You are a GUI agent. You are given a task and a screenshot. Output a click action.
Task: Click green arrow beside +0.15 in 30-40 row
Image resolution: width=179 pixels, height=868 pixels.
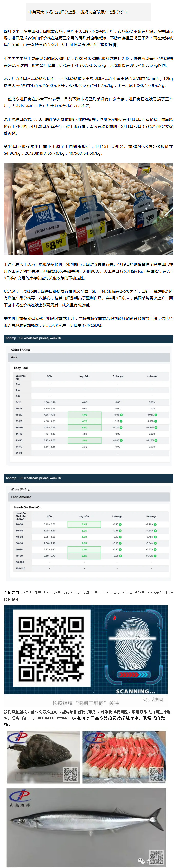(x=120, y=531)
